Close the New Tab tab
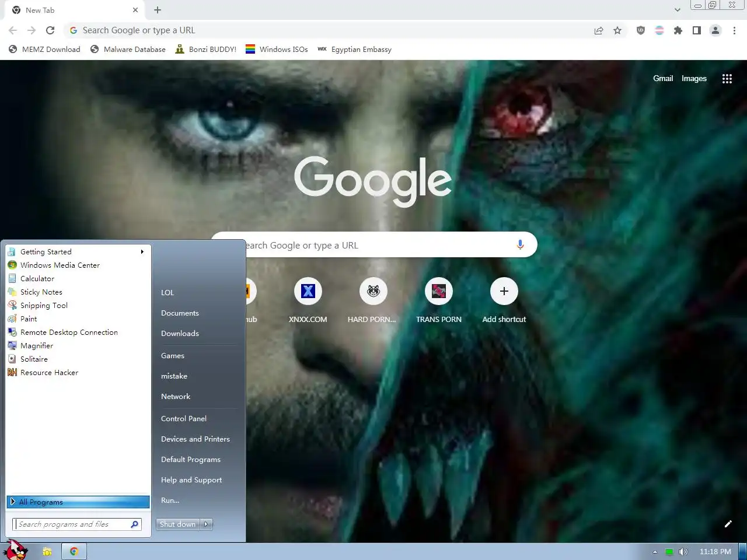Screen dimensions: 747x560 pos(135,10)
